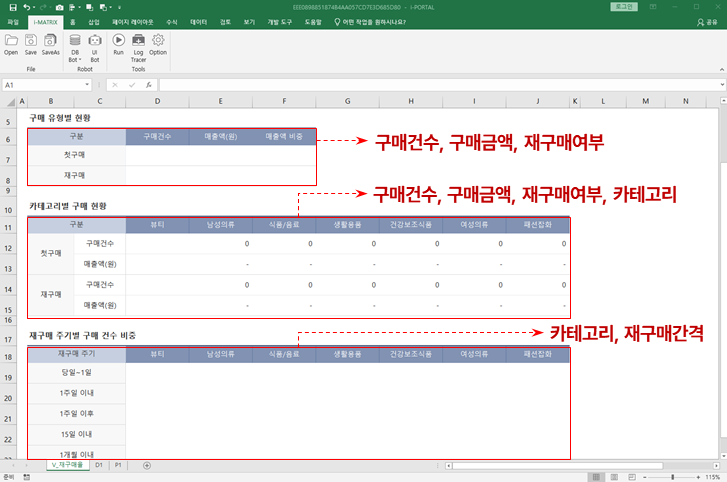
Task: Click the macro record icon in status bar
Action: (26, 477)
